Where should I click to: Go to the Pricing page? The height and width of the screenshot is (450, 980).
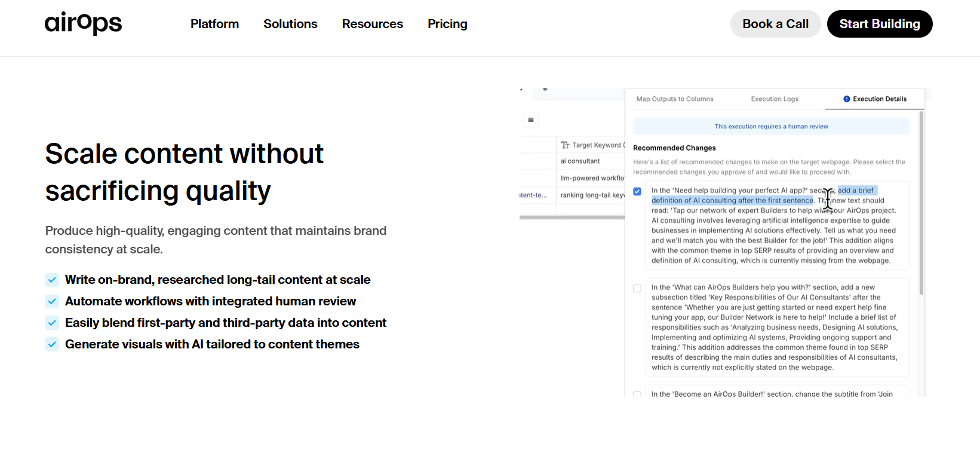tap(447, 24)
